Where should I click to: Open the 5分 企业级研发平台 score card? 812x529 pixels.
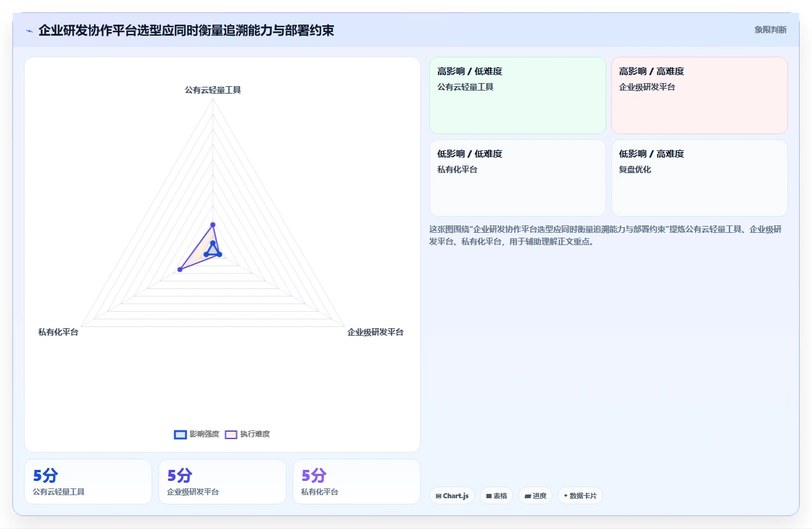222,482
